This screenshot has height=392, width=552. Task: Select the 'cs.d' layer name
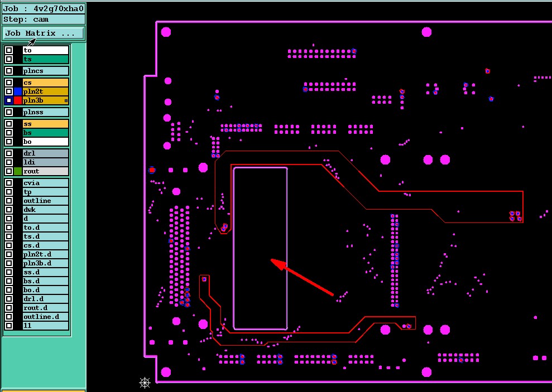[x=45, y=245]
